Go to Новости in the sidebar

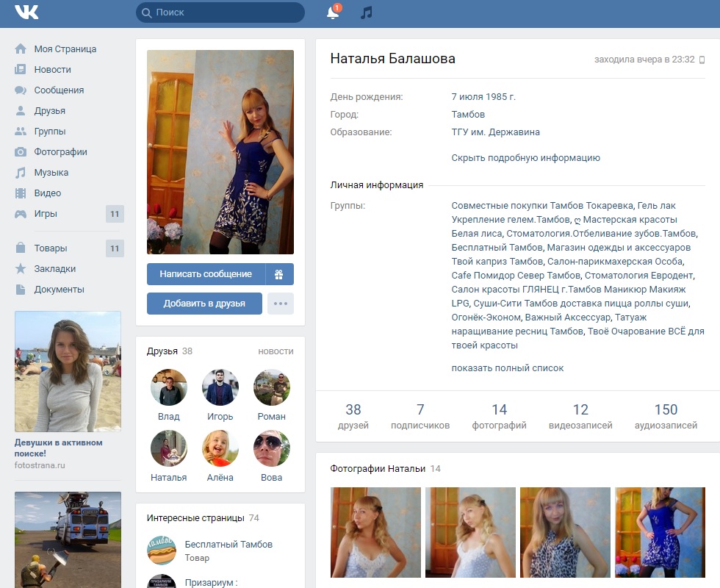click(52, 69)
